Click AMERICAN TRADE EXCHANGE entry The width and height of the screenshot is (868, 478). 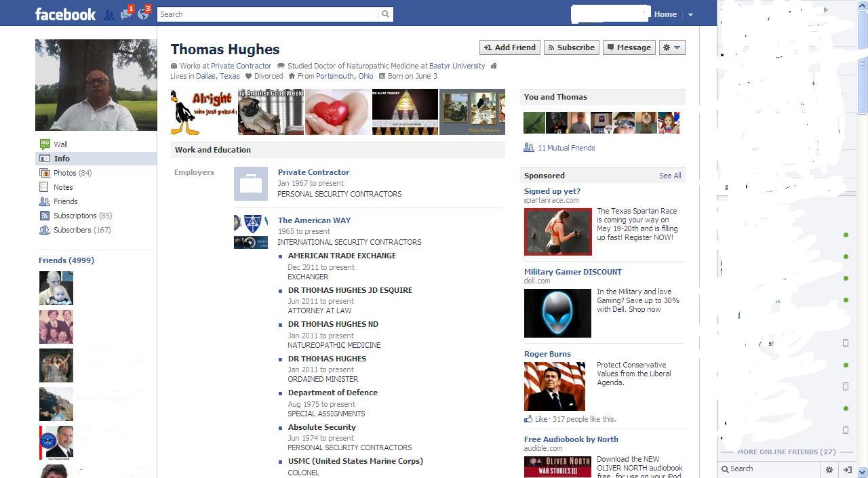[342, 256]
